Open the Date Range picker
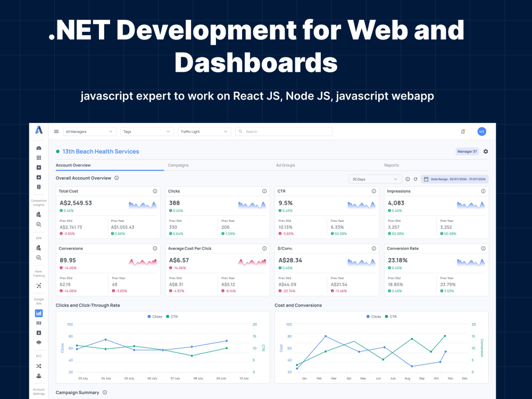The height and width of the screenshot is (399, 532). [x=455, y=179]
